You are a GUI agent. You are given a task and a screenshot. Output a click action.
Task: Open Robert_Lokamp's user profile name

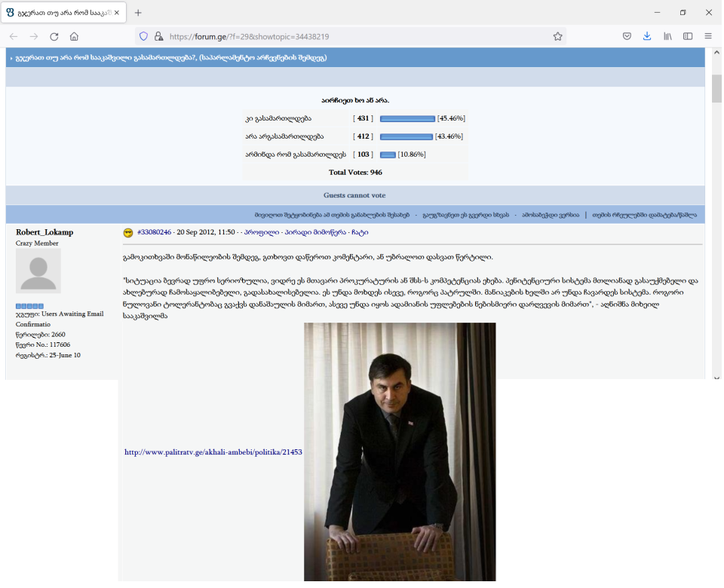coord(44,232)
